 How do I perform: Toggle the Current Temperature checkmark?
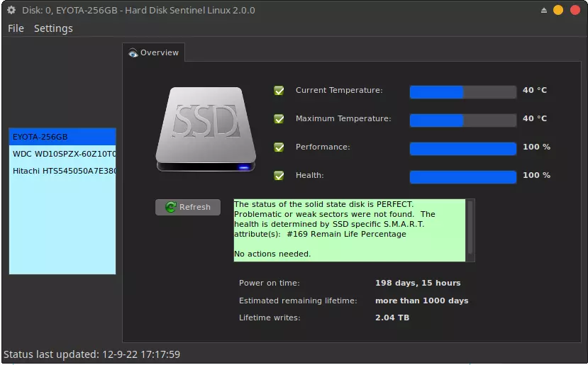[279, 90]
